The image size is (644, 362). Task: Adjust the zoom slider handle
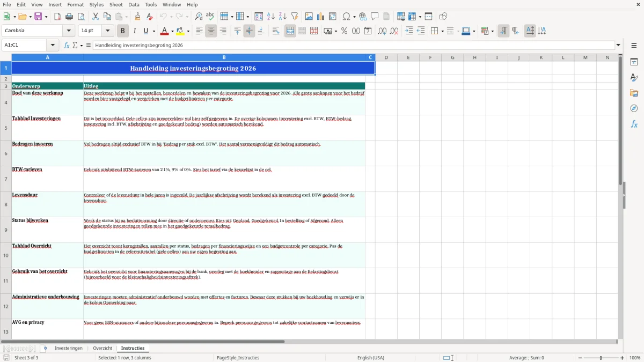click(x=601, y=358)
